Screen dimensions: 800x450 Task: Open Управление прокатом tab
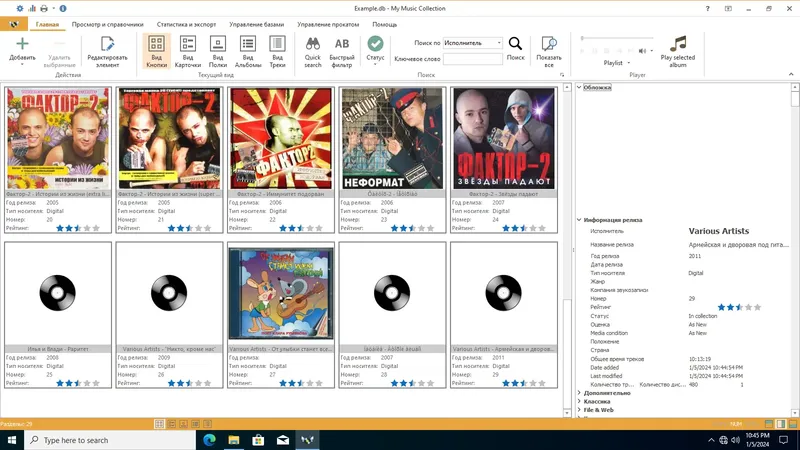328,24
